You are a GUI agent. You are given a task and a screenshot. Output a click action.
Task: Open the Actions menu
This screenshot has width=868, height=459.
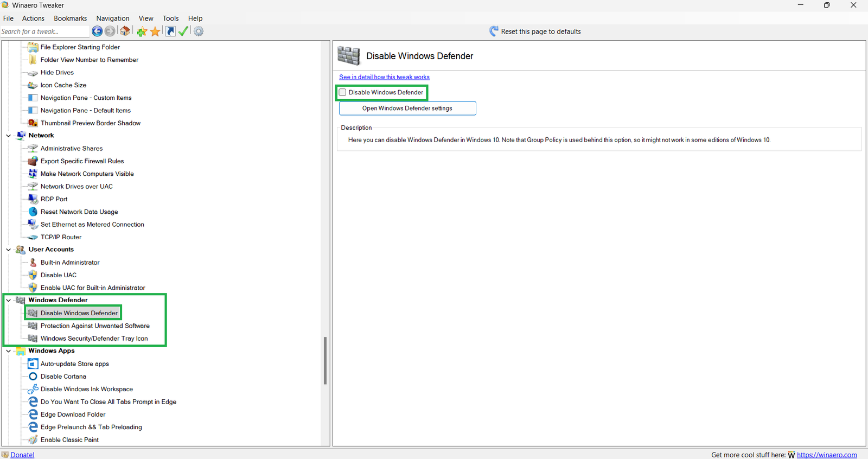33,18
